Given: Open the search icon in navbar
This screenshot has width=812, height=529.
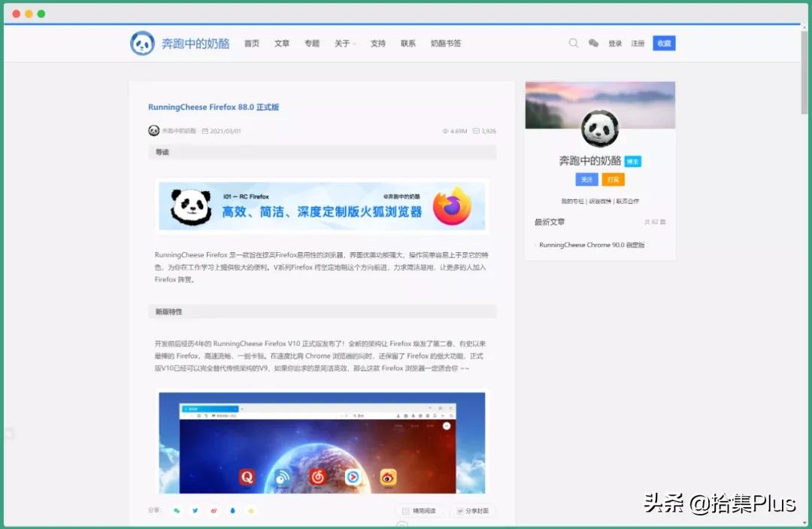Looking at the screenshot, I should [574, 43].
